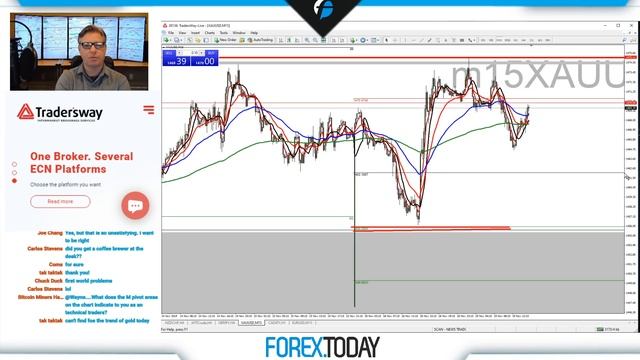
Task: Switch to the H1 timeframe
Action: pyautogui.click(x=516, y=40)
